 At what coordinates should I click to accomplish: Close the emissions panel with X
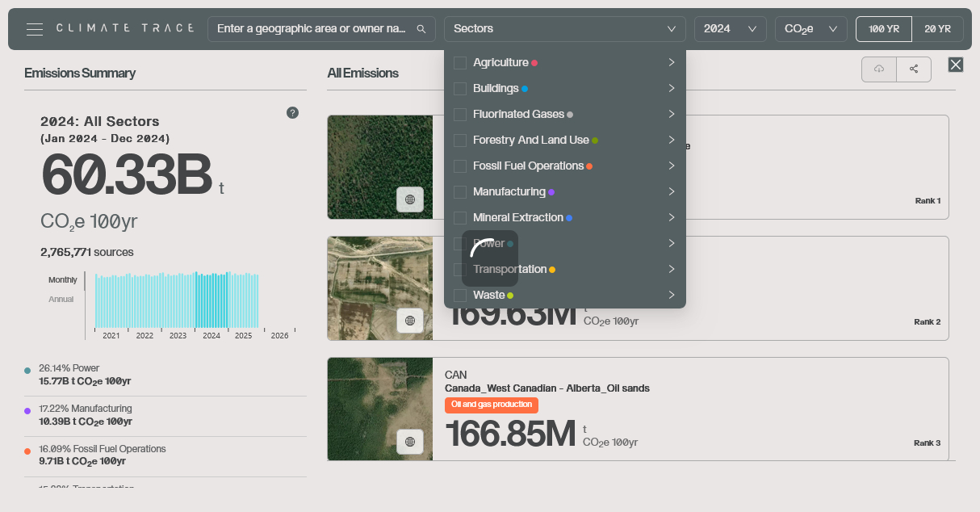956,65
